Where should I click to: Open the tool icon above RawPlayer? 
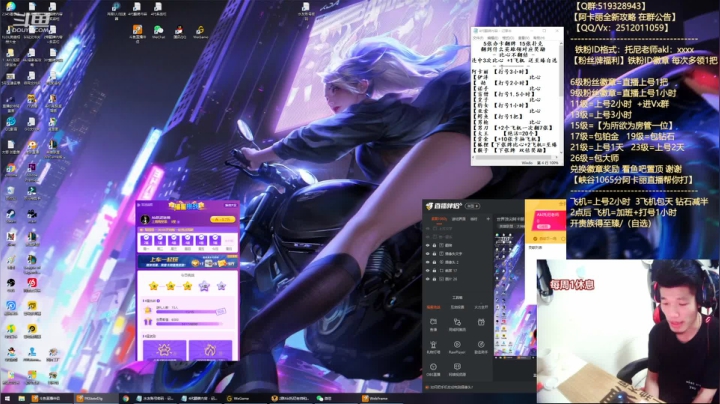click(457, 325)
